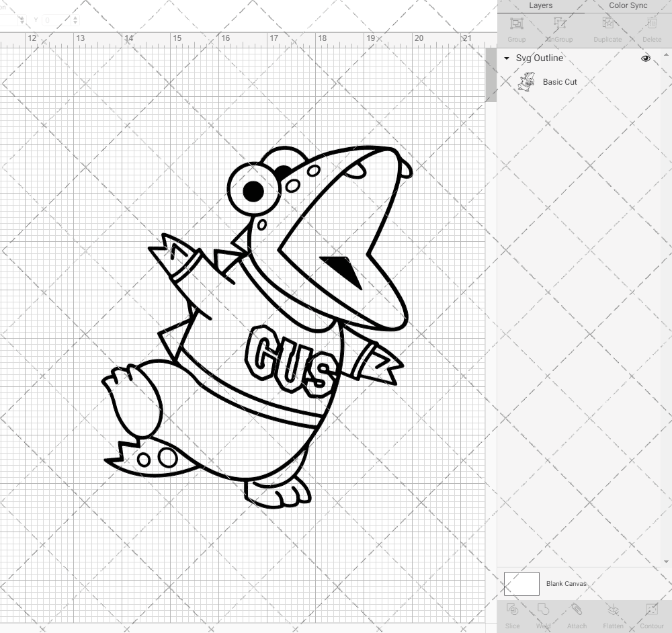Open the Blank Canvas color swatch
The width and height of the screenshot is (672, 633).
click(521, 583)
